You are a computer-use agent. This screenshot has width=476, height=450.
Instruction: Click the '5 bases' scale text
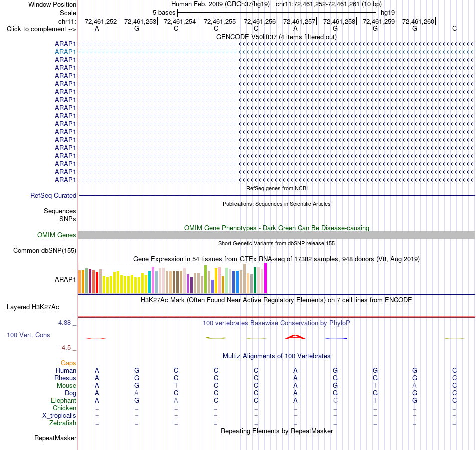[164, 13]
